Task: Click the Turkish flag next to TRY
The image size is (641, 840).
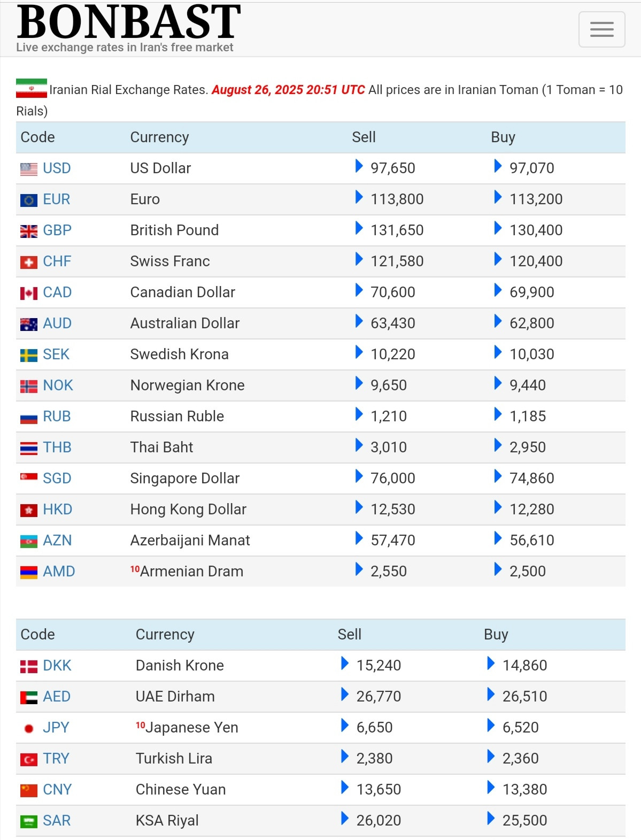Action: click(29, 759)
